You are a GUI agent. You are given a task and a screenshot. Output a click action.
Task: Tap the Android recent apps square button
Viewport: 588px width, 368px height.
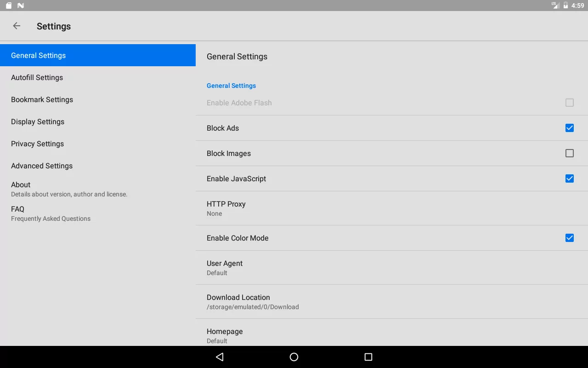pyautogui.click(x=368, y=357)
